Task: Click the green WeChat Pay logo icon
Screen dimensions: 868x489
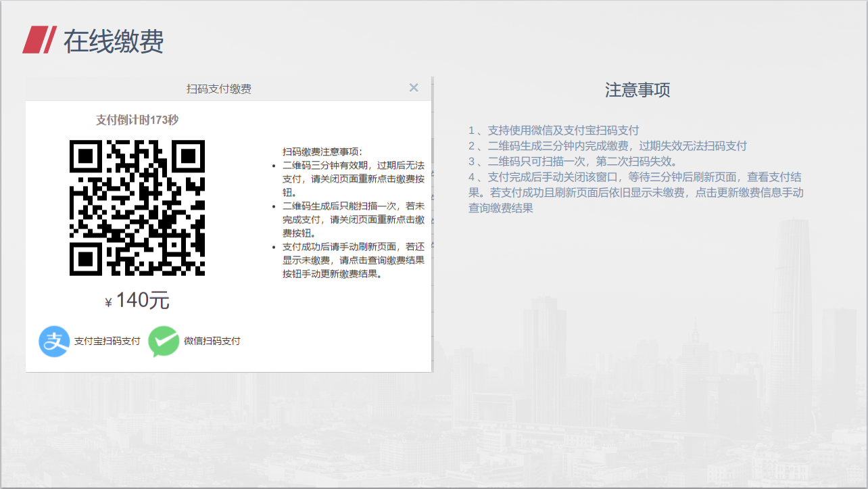Action: 164,341
